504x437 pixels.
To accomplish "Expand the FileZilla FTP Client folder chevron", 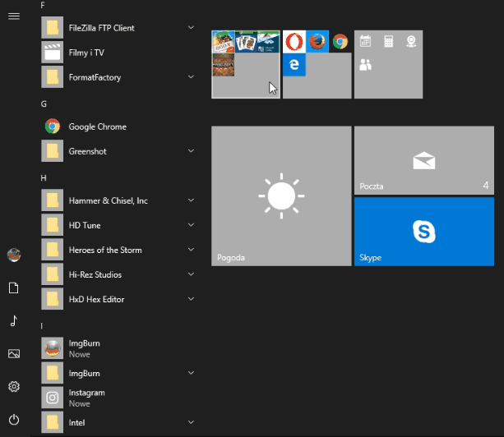I will coord(191,28).
